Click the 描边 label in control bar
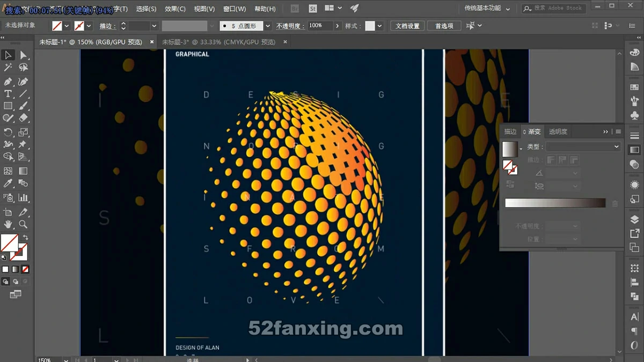 107,26
